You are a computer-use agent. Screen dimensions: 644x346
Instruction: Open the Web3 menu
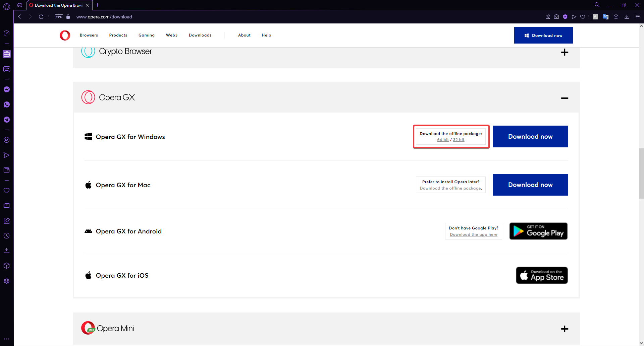172,35
